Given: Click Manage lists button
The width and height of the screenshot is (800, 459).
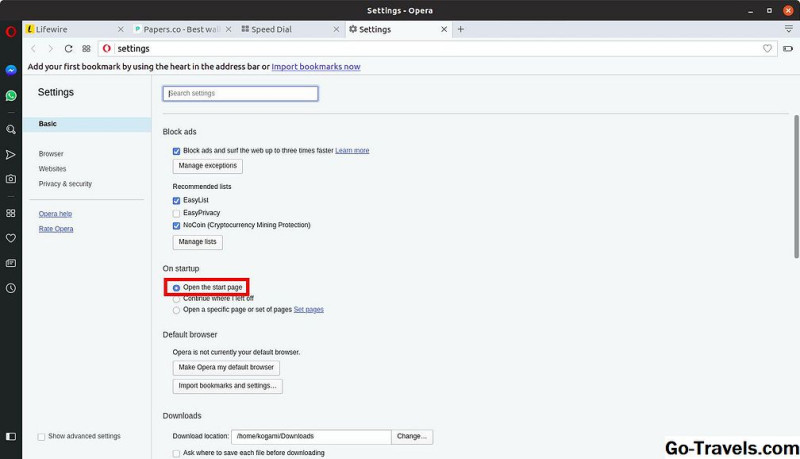Looking at the screenshot, I should (x=197, y=242).
